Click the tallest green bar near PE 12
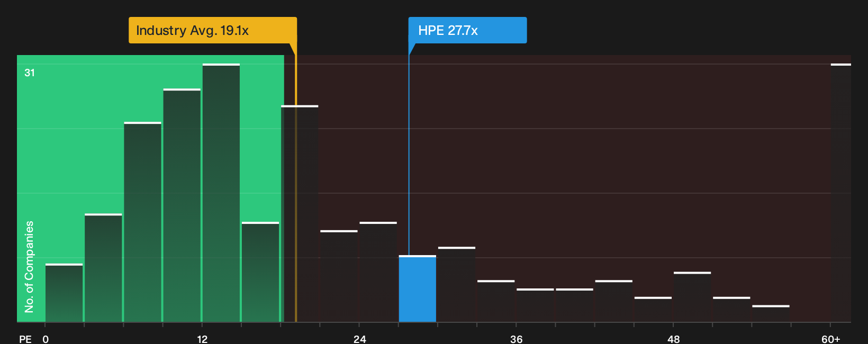This screenshot has height=344, width=868. point(221,193)
